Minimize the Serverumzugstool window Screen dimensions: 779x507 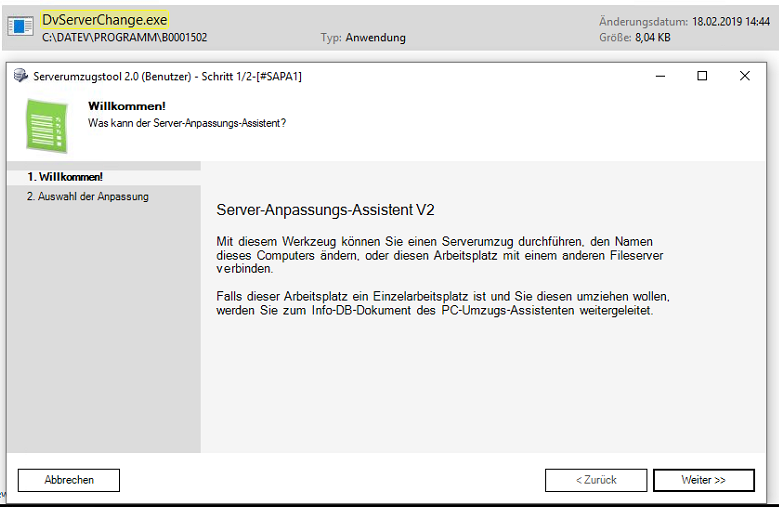coord(660,76)
